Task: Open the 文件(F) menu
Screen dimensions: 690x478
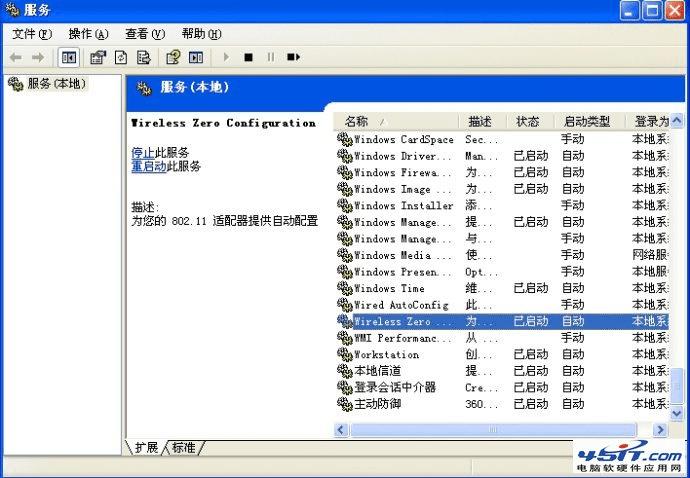Action: pyautogui.click(x=32, y=34)
